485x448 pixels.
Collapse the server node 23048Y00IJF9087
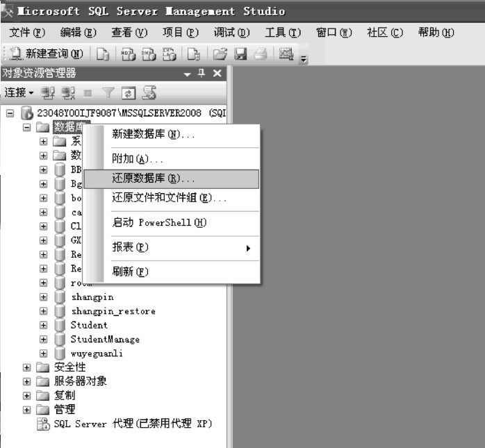[x=10, y=113]
